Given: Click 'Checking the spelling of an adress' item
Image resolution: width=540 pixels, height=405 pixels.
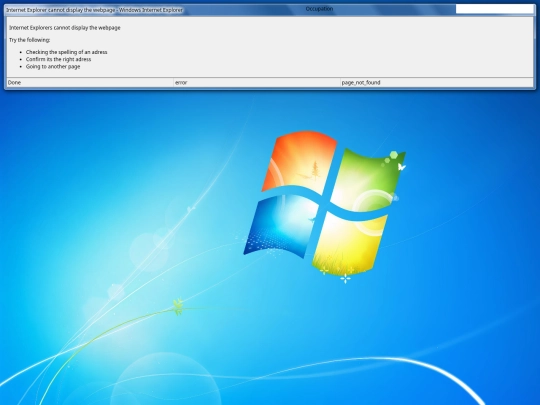Looking at the screenshot, I should (x=66, y=52).
